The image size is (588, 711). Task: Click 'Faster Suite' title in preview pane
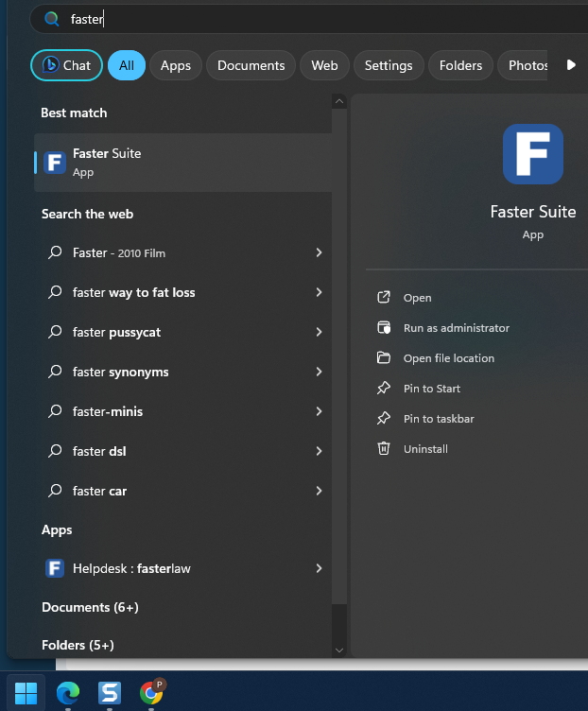click(533, 212)
